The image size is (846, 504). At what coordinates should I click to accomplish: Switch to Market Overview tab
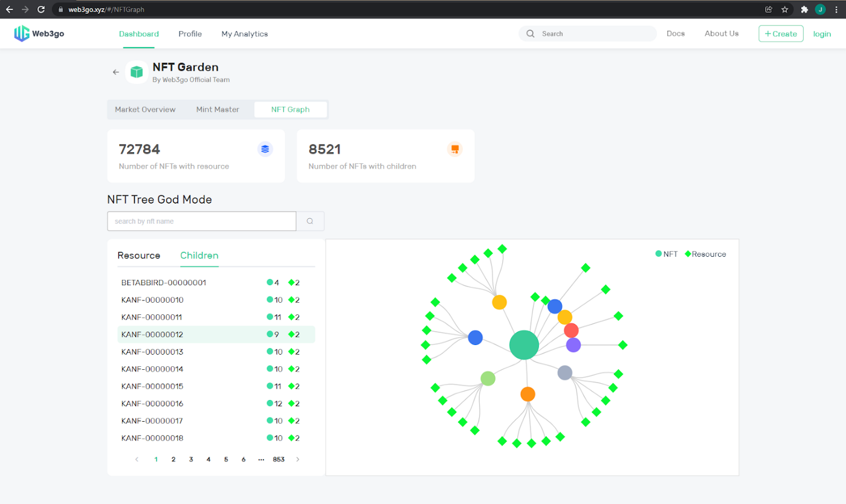(x=145, y=109)
